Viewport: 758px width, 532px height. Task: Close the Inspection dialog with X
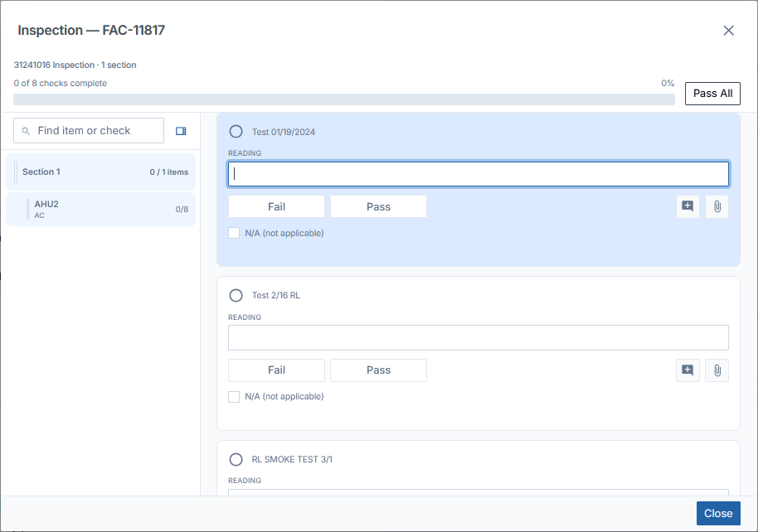click(728, 31)
